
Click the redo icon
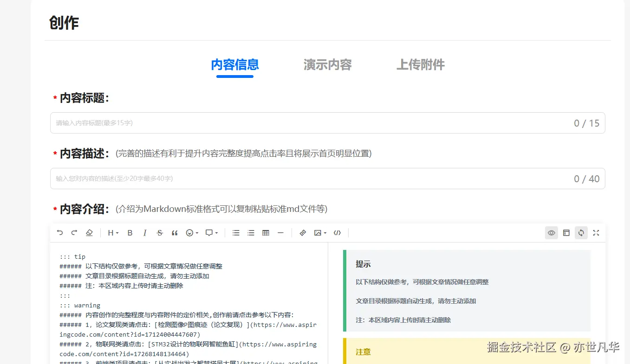pyautogui.click(x=74, y=232)
